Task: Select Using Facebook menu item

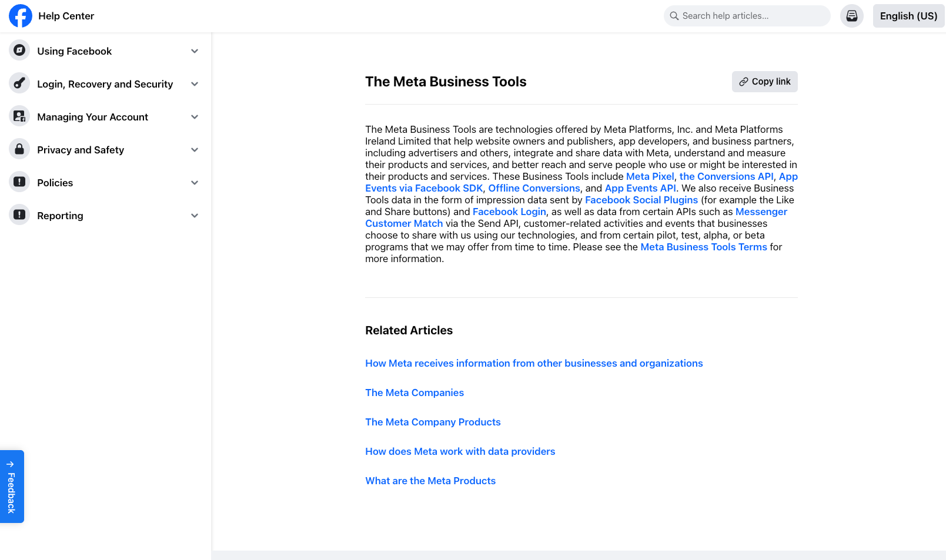Action: click(x=105, y=51)
